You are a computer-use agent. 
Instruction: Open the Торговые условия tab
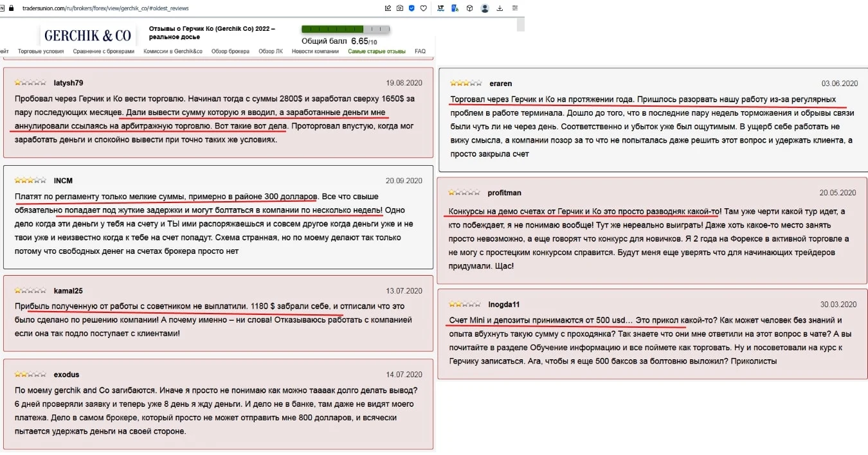[41, 51]
